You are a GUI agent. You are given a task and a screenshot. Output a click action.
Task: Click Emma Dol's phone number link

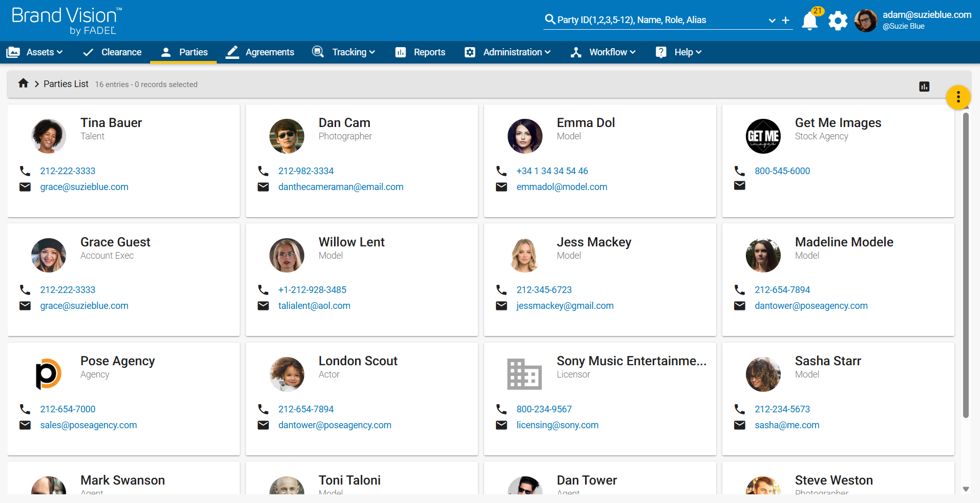pyautogui.click(x=552, y=171)
